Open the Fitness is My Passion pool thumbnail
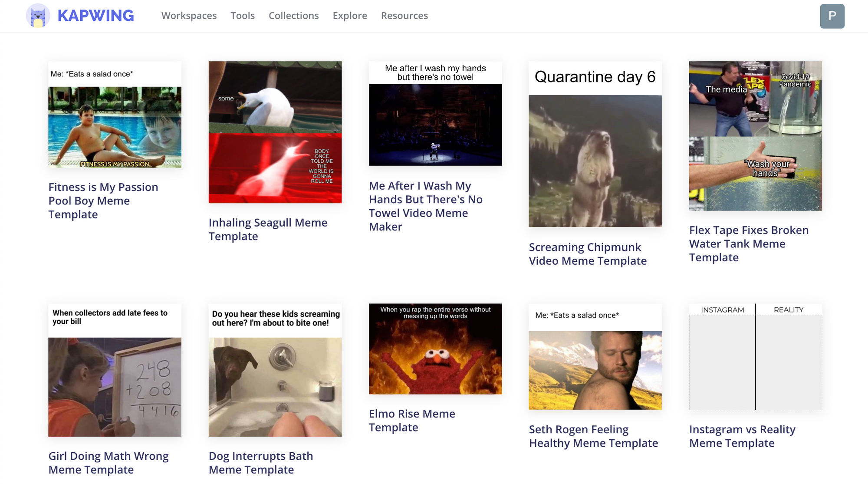868x484 pixels. 115,115
